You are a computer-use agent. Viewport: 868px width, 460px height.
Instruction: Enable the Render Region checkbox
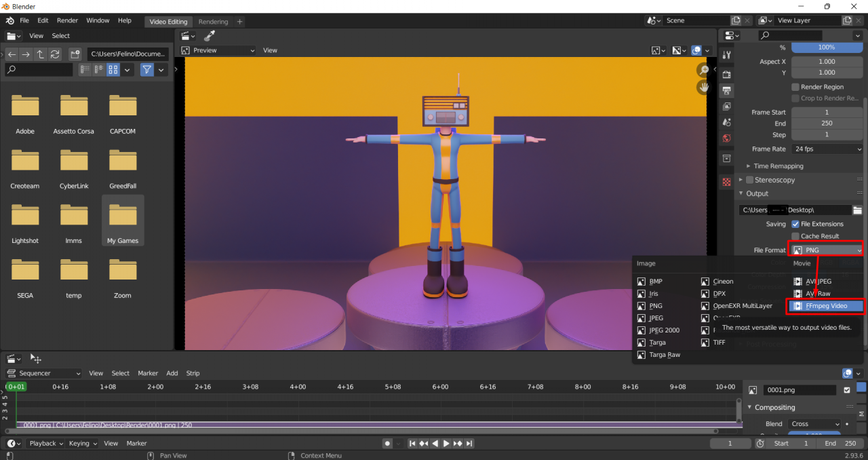point(795,87)
